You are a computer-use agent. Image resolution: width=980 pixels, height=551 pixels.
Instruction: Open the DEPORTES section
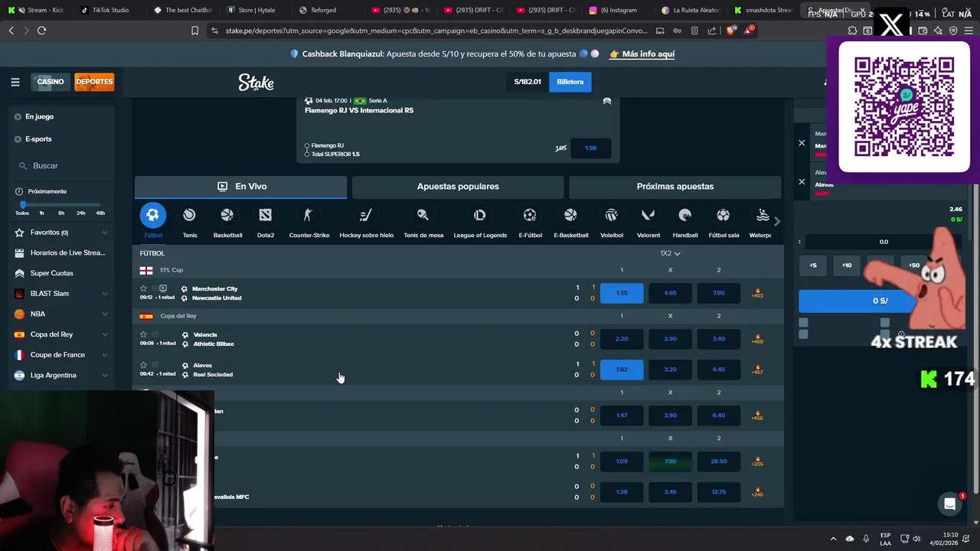tap(94, 82)
